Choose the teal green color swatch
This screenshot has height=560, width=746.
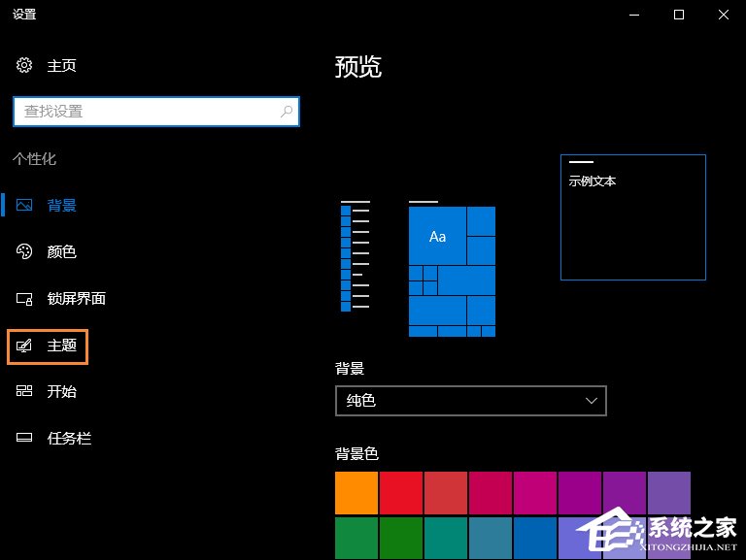tap(446, 538)
